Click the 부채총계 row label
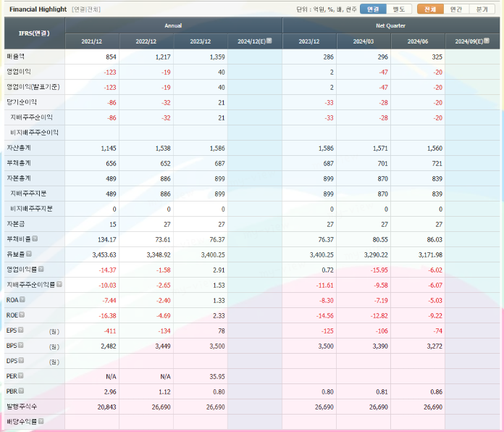This screenshot has height=432, width=504. point(19,163)
